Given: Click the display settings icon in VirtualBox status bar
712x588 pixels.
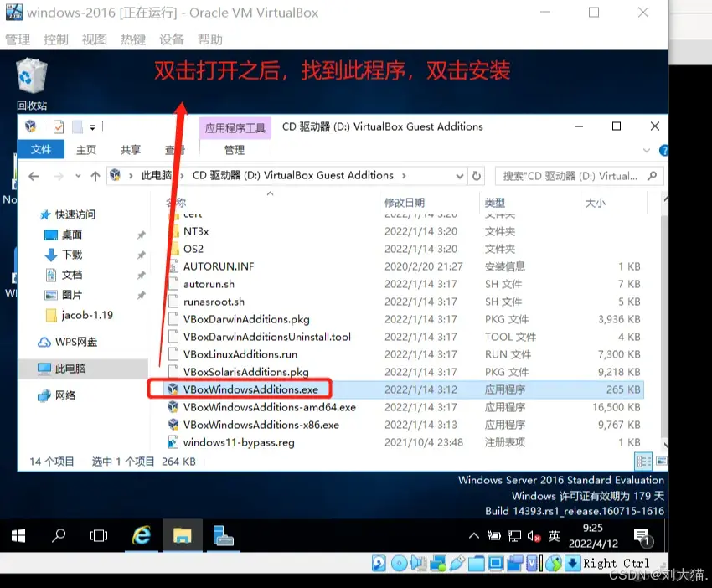Looking at the screenshot, I should coord(496,564).
